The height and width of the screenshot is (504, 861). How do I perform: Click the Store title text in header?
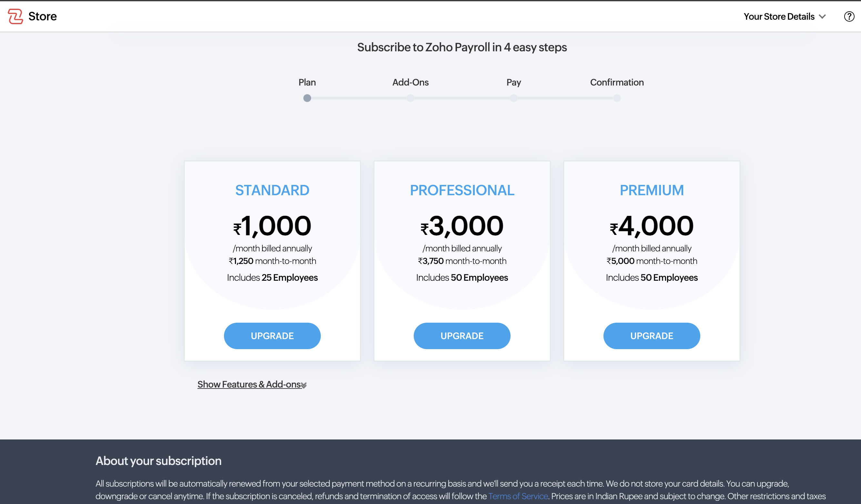tap(42, 16)
